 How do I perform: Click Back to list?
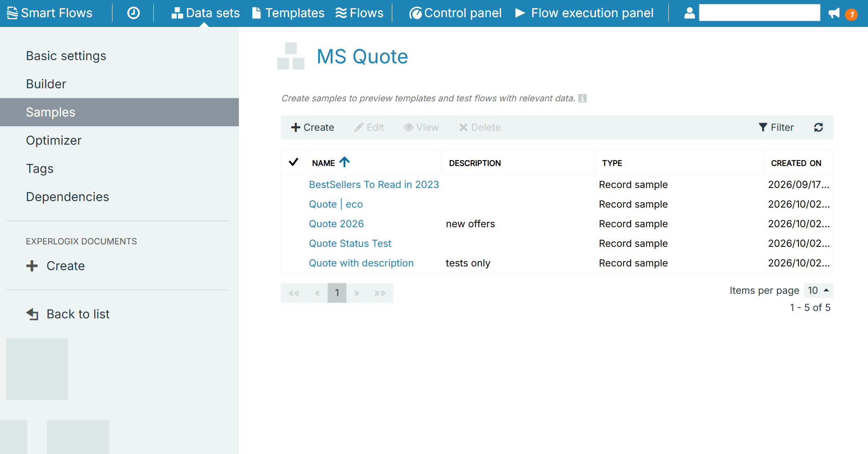[x=68, y=314]
